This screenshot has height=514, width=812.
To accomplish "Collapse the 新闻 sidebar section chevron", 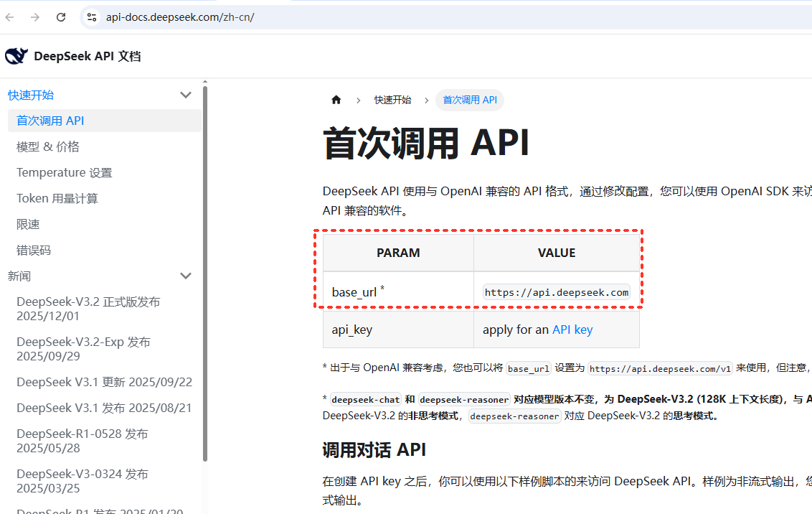I will pyautogui.click(x=186, y=276).
